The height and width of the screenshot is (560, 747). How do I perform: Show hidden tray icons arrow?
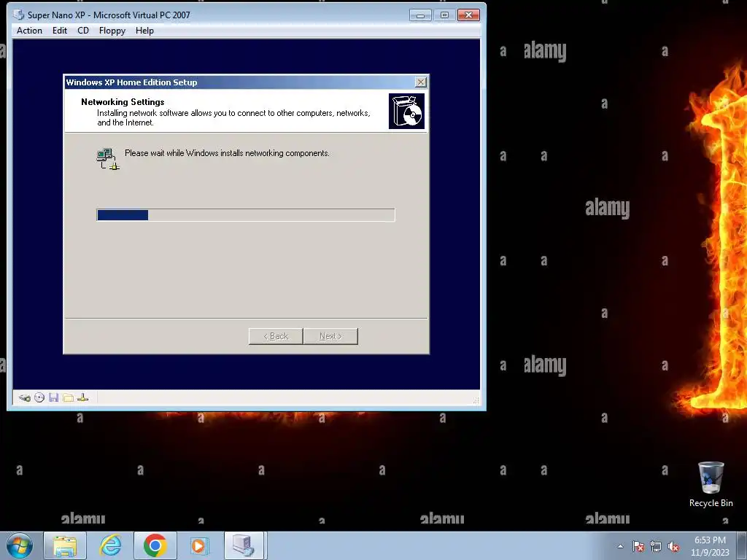pyautogui.click(x=620, y=546)
